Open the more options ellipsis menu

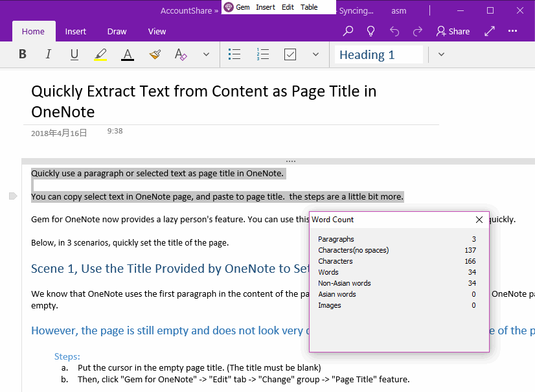point(512,31)
